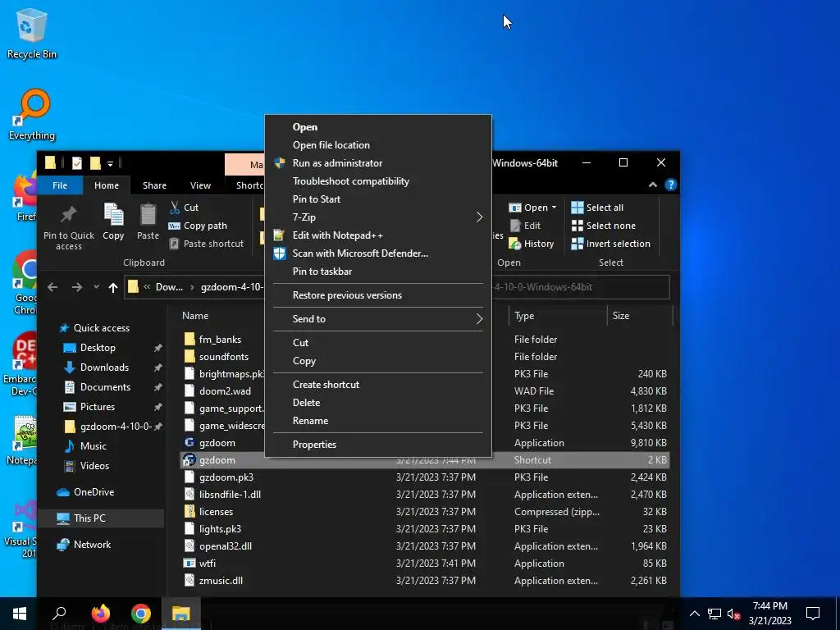Viewport: 840px width, 630px height.
Task: Click the muted volume tray icon
Action: (734, 614)
